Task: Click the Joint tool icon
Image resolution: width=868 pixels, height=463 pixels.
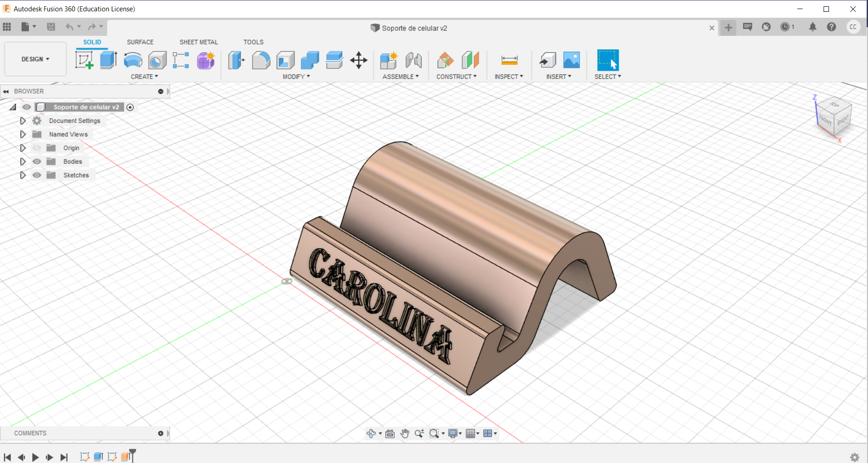Action: [x=414, y=60]
